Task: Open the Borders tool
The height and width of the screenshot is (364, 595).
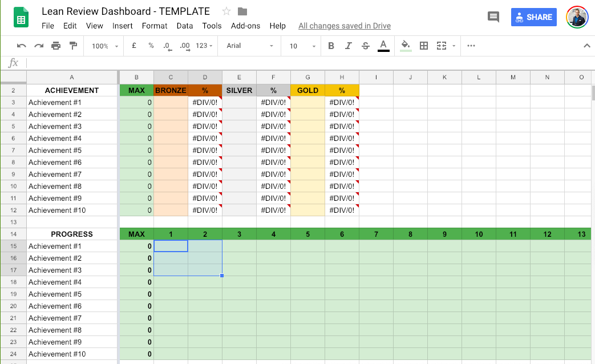Action: (x=424, y=46)
